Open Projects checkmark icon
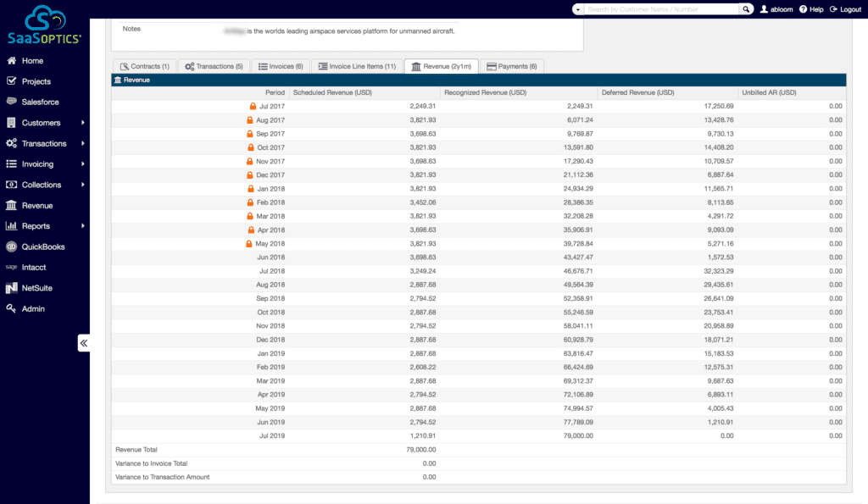This screenshot has height=504, width=868. tap(11, 80)
